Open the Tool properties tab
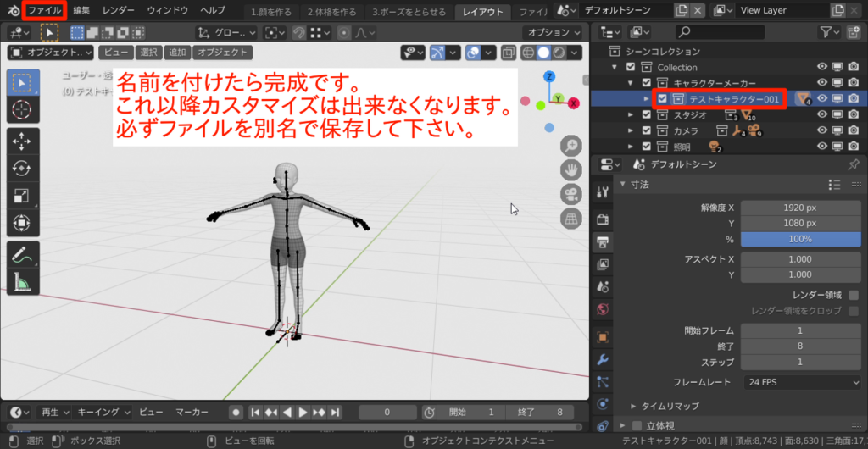This screenshot has width=868, height=449. click(x=603, y=191)
